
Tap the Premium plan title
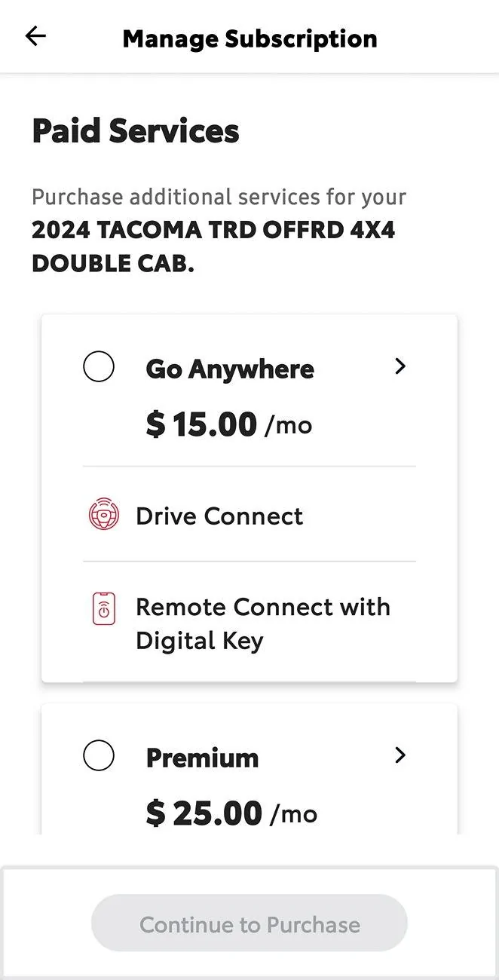click(202, 758)
